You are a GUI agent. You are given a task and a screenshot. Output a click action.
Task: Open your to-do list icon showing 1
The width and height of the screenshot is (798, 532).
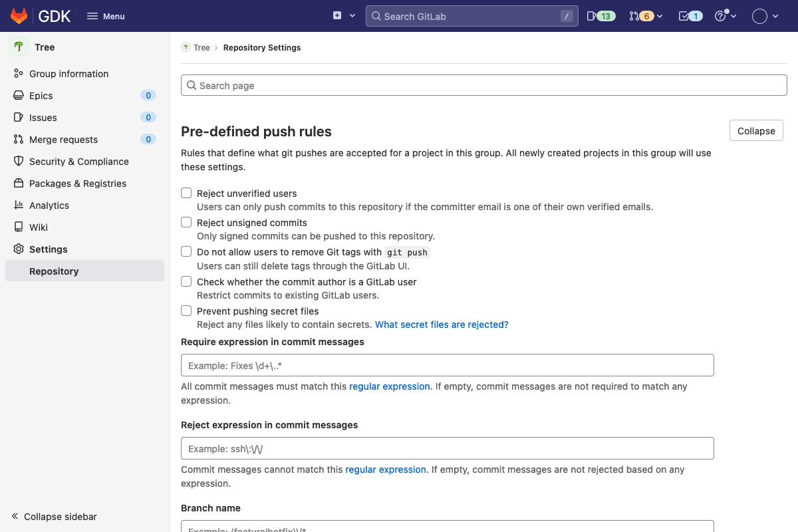[690, 15]
